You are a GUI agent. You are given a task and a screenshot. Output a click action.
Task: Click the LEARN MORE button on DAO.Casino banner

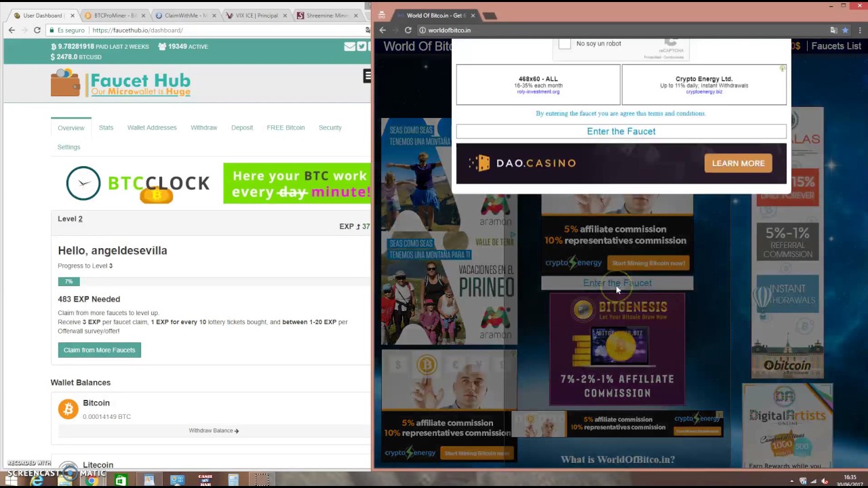738,163
